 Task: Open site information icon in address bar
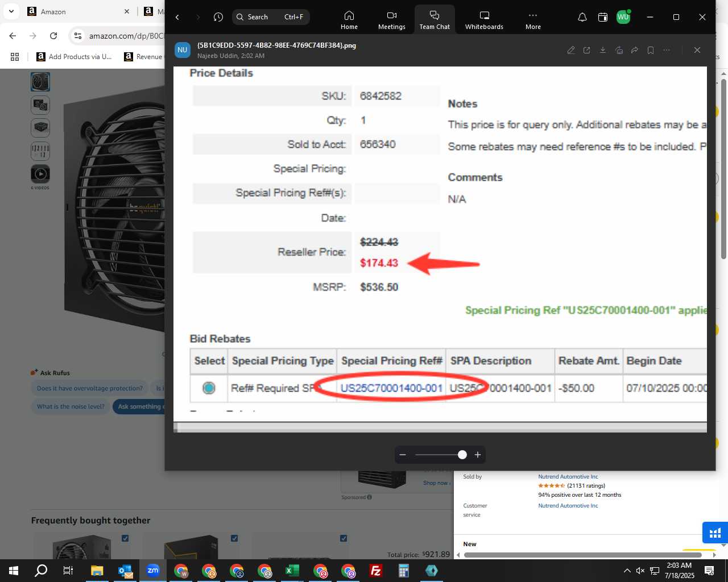[x=78, y=36]
